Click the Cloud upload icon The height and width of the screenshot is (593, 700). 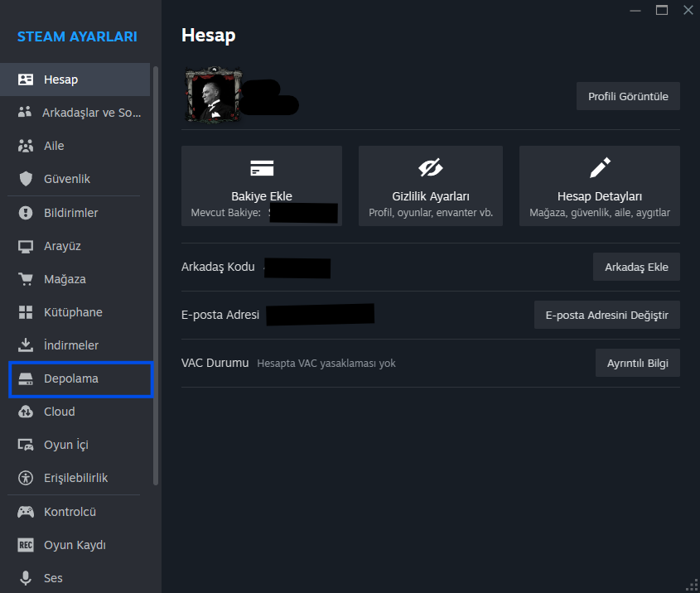(26, 412)
